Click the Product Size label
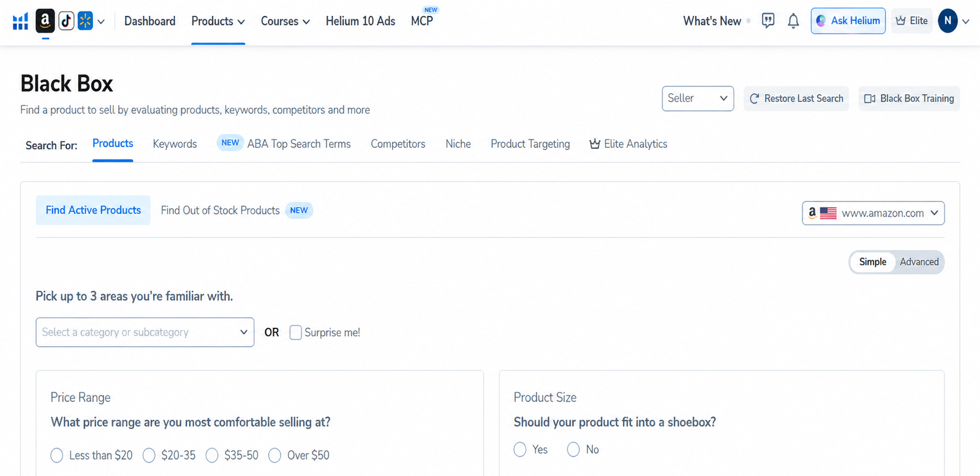The image size is (980, 476). [x=545, y=398]
